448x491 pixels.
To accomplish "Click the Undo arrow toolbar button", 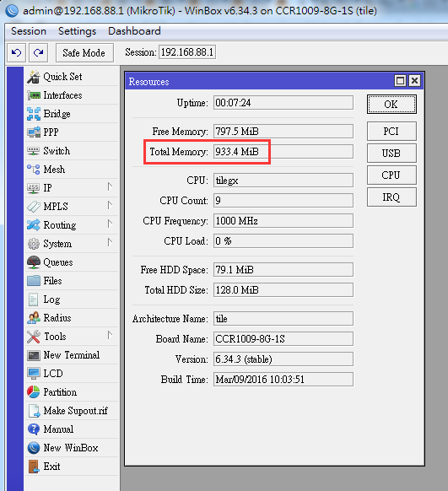I will (16, 52).
